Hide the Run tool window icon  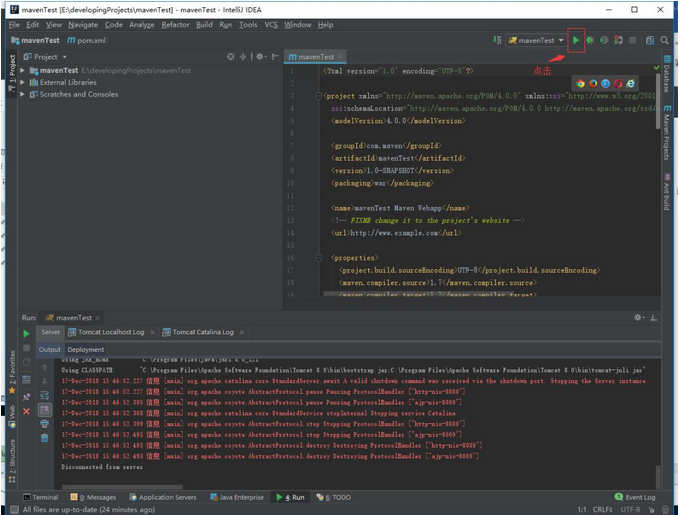pos(654,318)
